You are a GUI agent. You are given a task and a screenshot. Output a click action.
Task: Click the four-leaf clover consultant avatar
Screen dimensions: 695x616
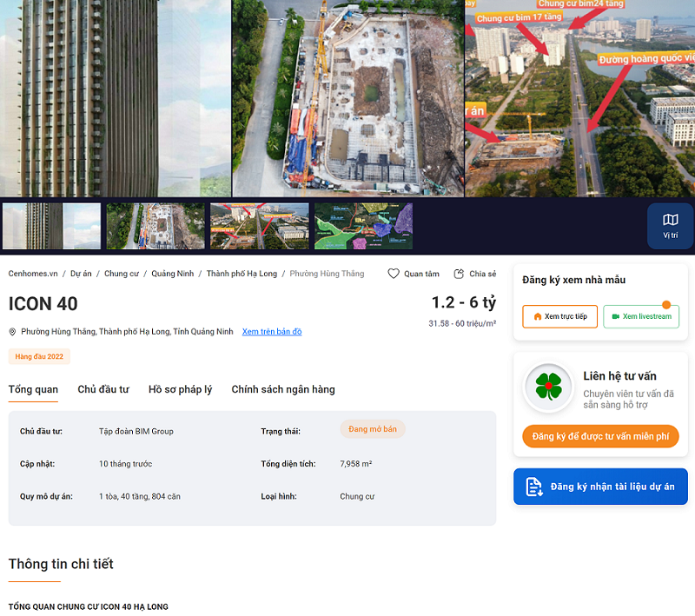tap(549, 387)
